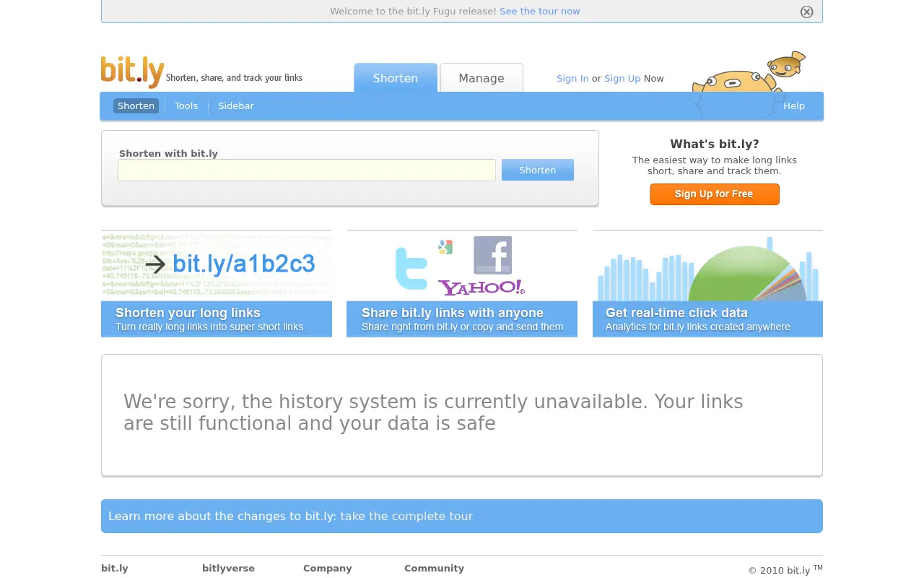Click the Facebook logo icon
924x578 pixels.
(x=492, y=255)
